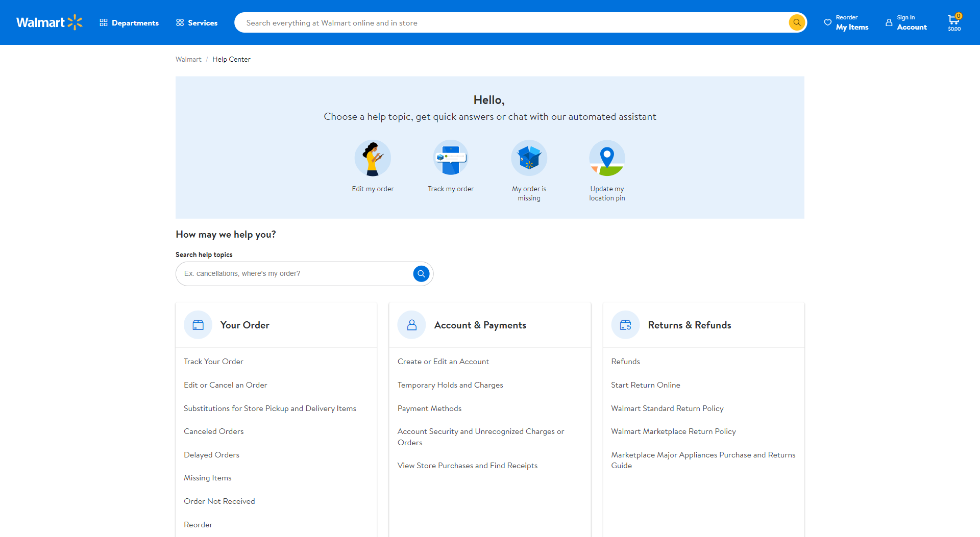The width and height of the screenshot is (980, 537).
Task: Open Walmart Standard Return Policy
Action: 667,408
